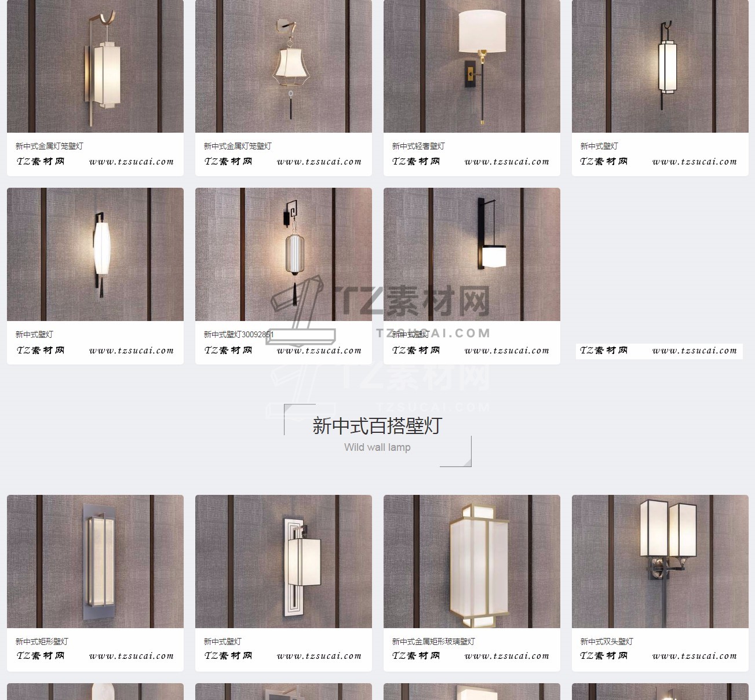The image size is (755, 700).
Task: Open the 新中式金属矩形玻璃壁灯 thumbnail
Action: coord(472,562)
